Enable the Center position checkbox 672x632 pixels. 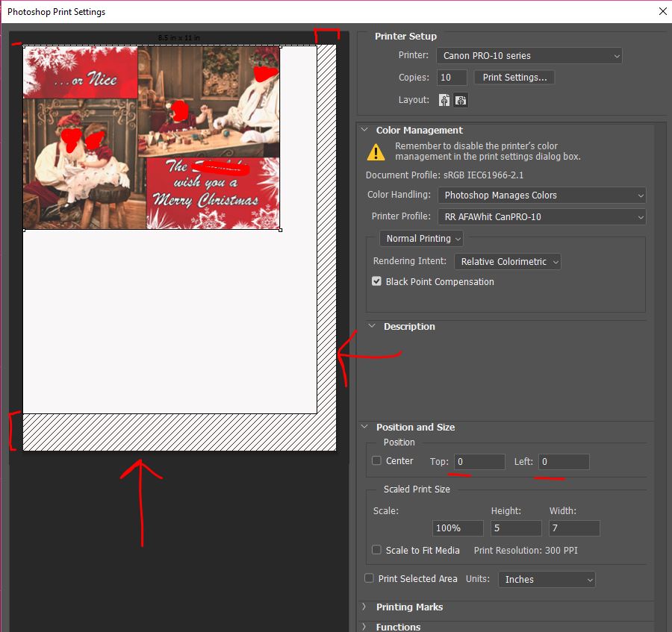[377, 461]
